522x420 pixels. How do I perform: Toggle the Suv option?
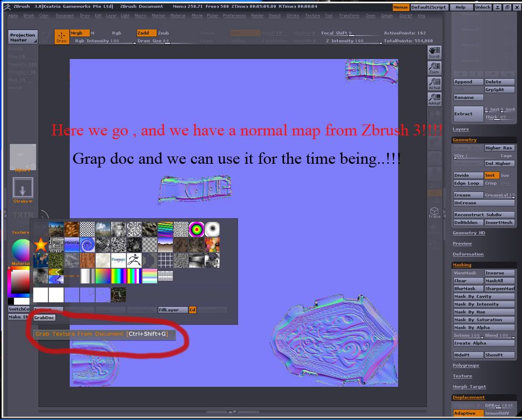tap(505, 175)
